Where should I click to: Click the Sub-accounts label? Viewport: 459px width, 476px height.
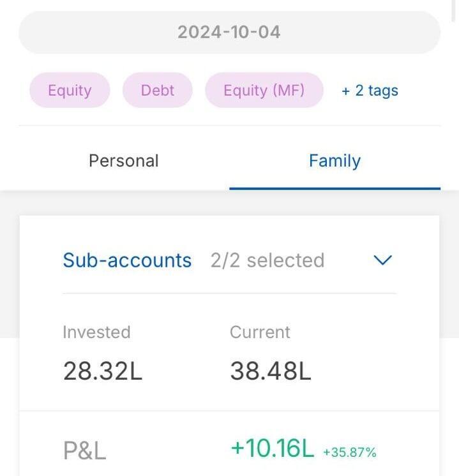pyautogui.click(x=127, y=260)
